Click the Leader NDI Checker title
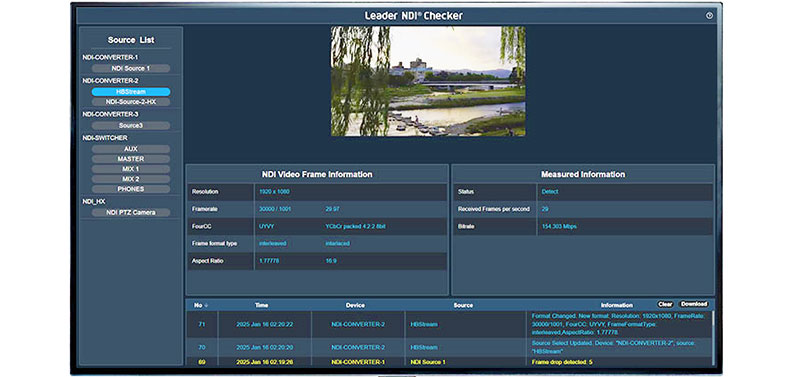The image size is (800, 377). [414, 16]
